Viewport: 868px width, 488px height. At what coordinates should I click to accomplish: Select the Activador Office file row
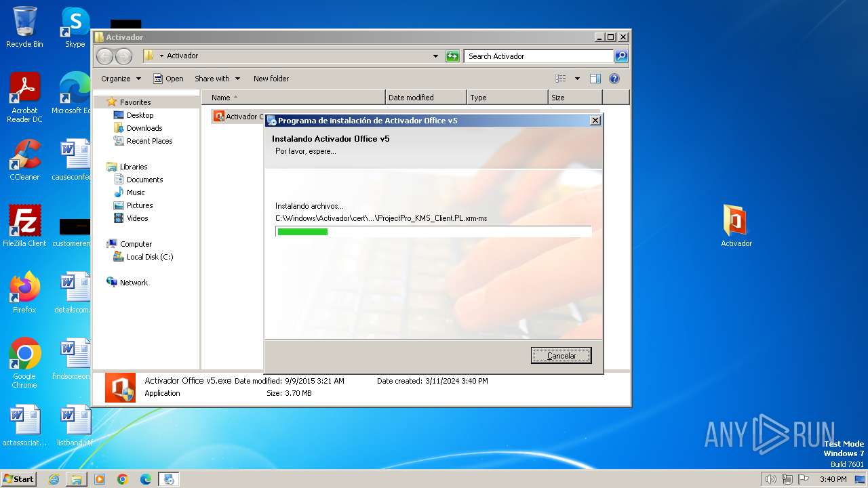238,117
